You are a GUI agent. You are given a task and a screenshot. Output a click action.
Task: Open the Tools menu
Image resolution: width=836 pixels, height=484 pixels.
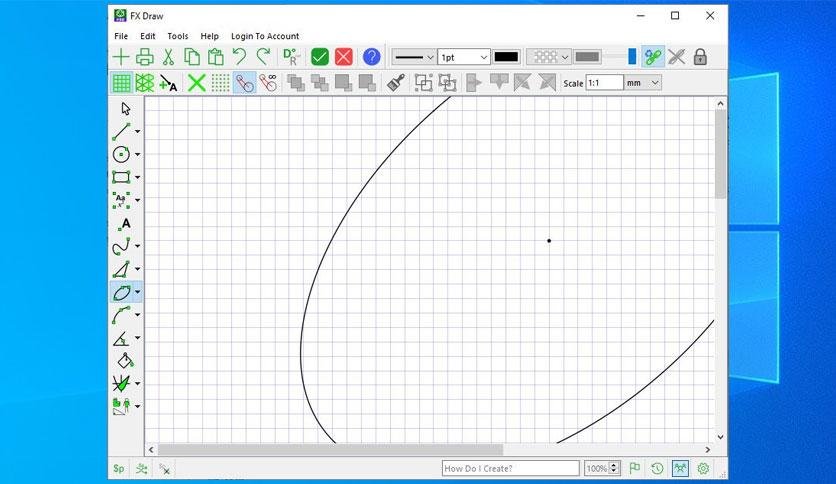pos(178,36)
